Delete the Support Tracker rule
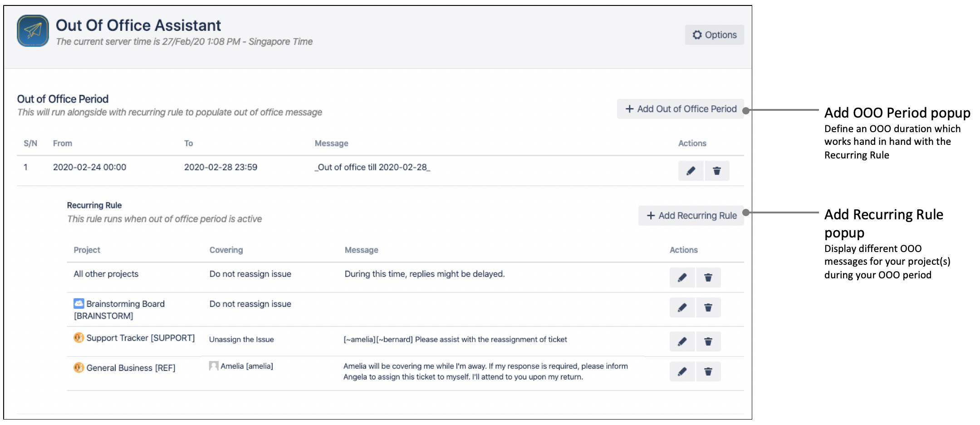 [708, 342]
